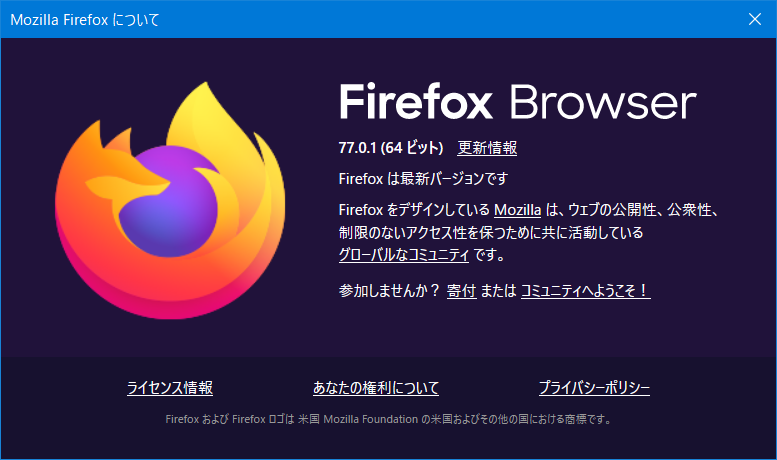Click the title bar text Mozilla Firefox について
This screenshot has width=777, height=460.
tap(85, 20)
